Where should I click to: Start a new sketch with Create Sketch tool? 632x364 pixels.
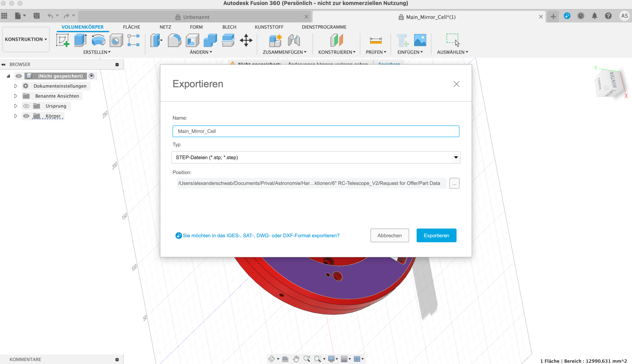point(63,40)
